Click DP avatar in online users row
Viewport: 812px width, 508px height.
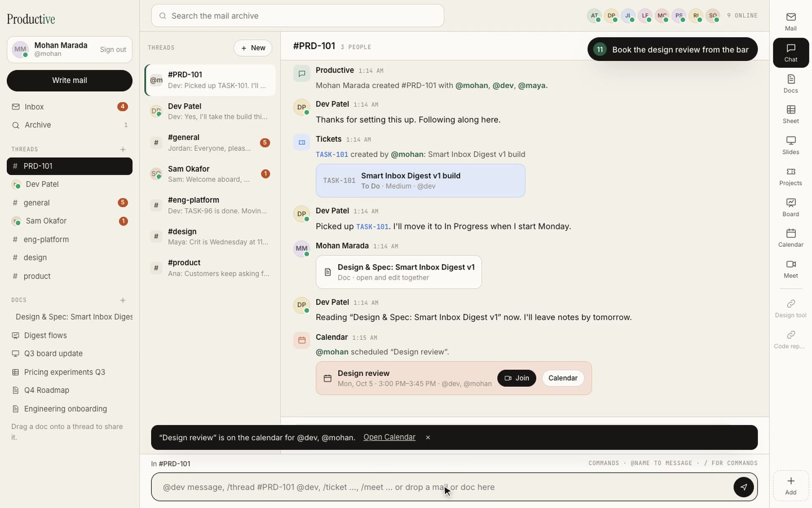[611, 16]
